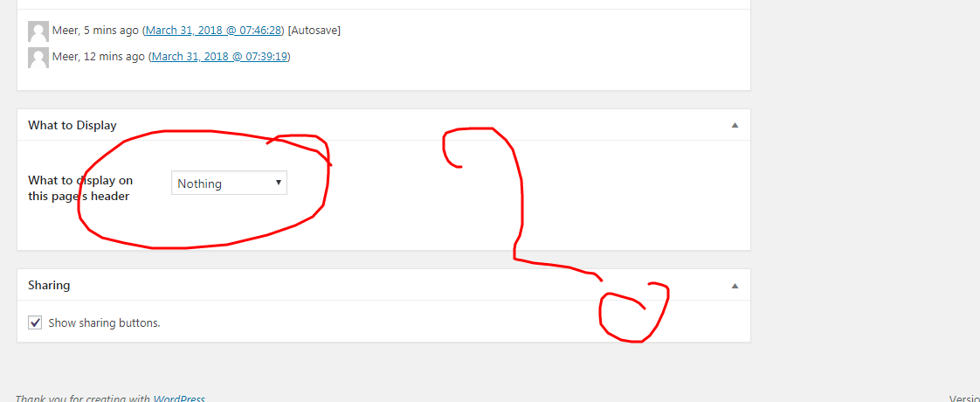Image resolution: width=980 pixels, height=402 pixels.
Task: Click the Meer, 12 mins ago text
Action: pos(99,56)
